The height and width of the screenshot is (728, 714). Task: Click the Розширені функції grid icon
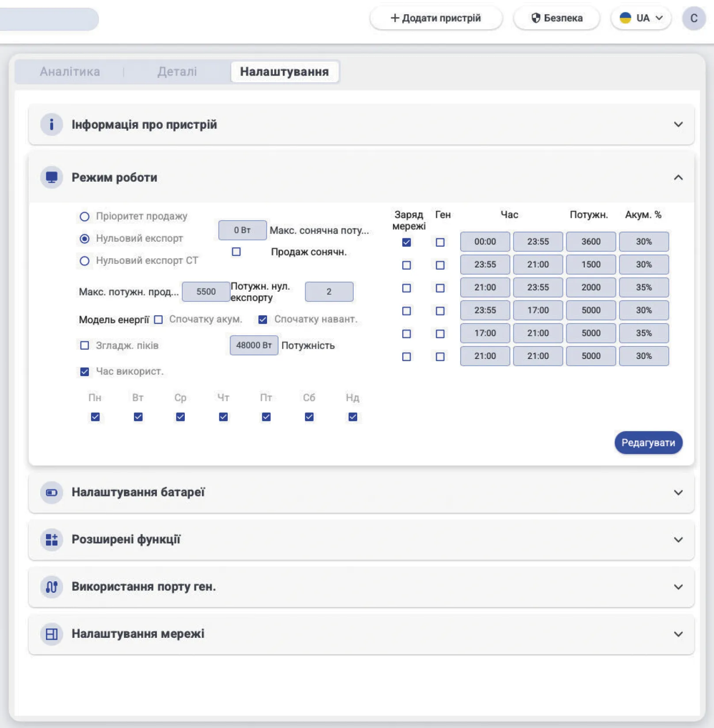[51, 540]
